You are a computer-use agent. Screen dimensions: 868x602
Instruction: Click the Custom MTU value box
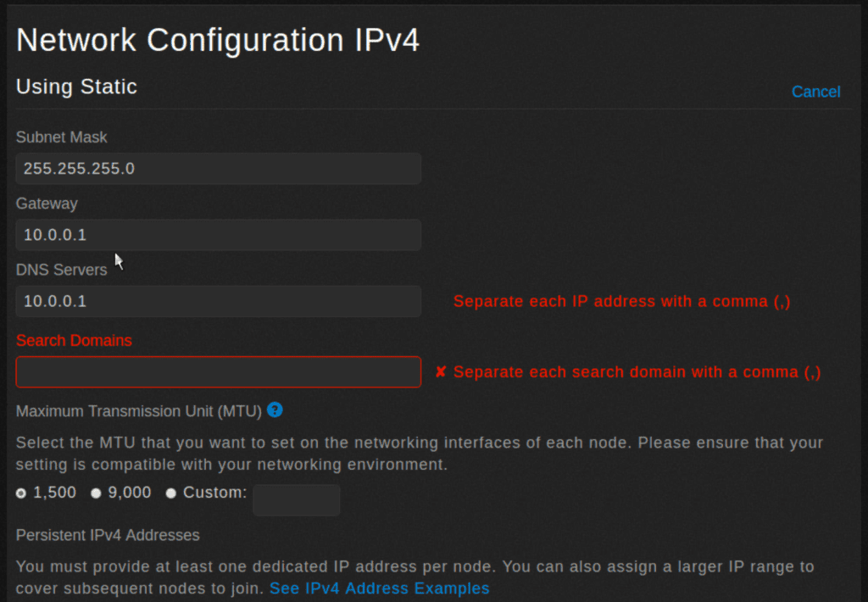point(296,500)
